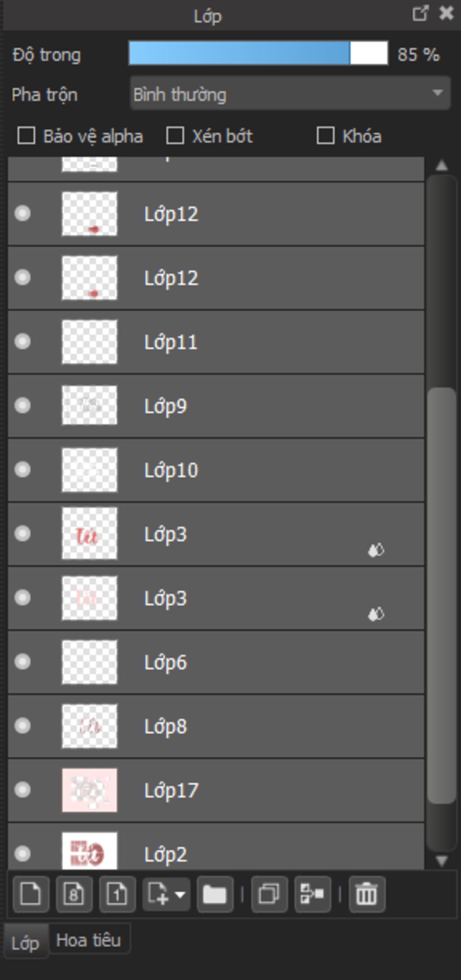Expand the add special layer arrow menu
461x980 pixels.
pos(180,894)
